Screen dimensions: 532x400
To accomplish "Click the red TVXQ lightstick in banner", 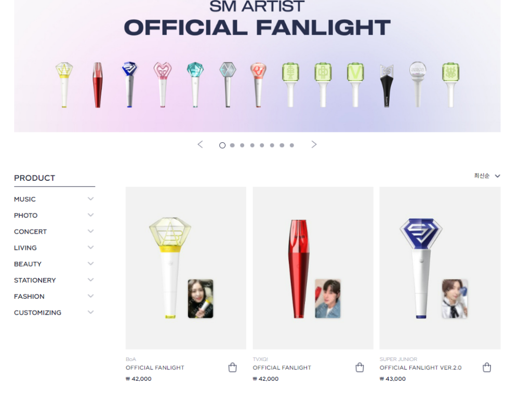I will [x=97, y=85].
